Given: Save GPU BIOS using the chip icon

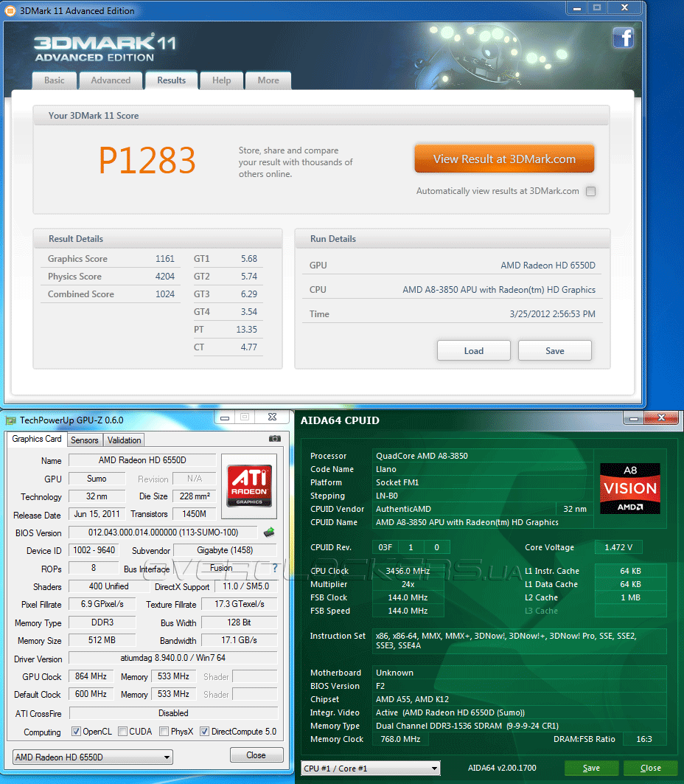Looking at the screenshot, I should point(269,532).
